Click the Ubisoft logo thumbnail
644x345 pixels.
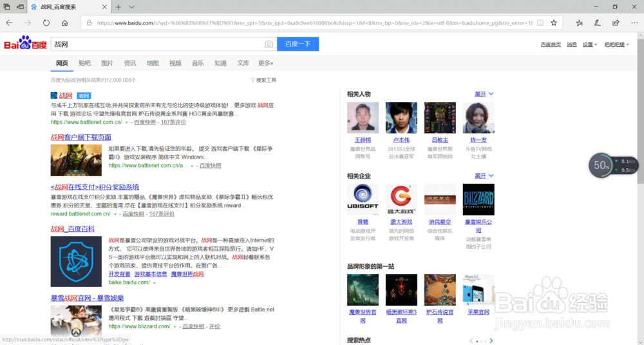[x=363, y=199]
